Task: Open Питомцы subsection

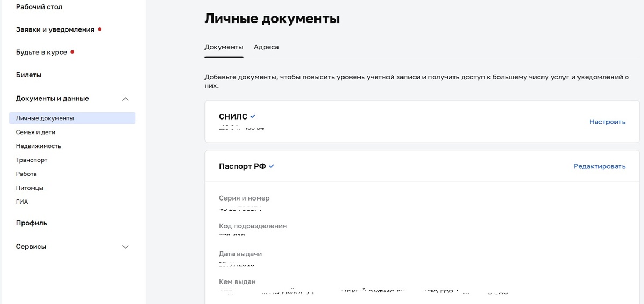Action: (x=30, y=188)
